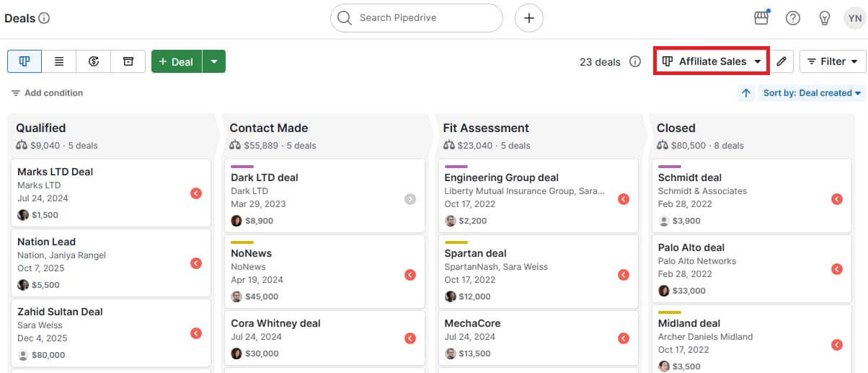The height and width of the screenshot is (373, 868).
Task: Click Qualified stage weighted value scale icon
Action: [22, 145]
